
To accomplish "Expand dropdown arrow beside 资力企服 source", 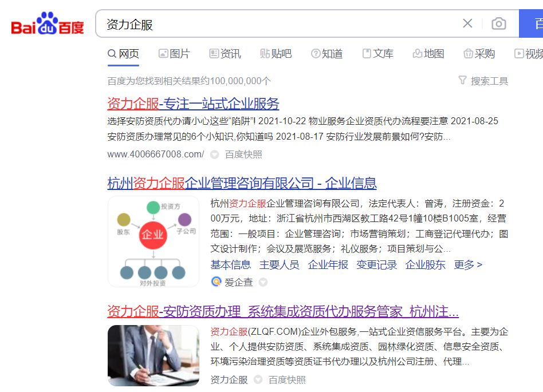I will point(258,379).
